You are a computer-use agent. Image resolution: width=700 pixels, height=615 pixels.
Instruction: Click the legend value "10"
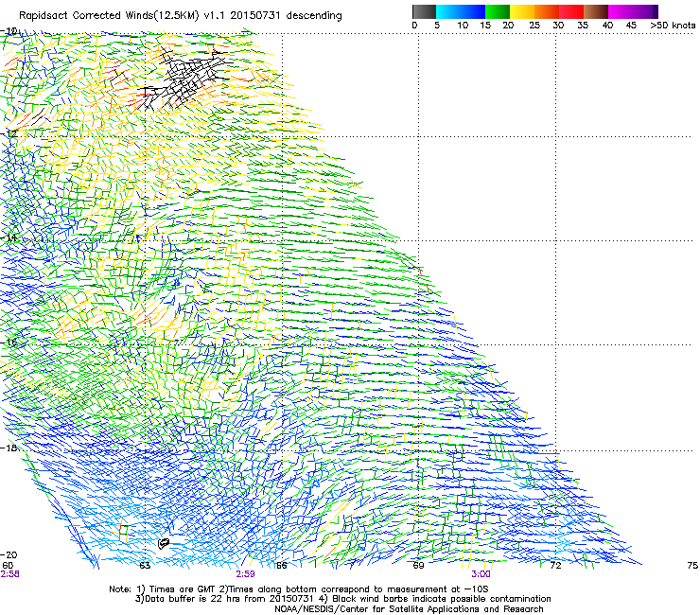[x=463, y=26]
